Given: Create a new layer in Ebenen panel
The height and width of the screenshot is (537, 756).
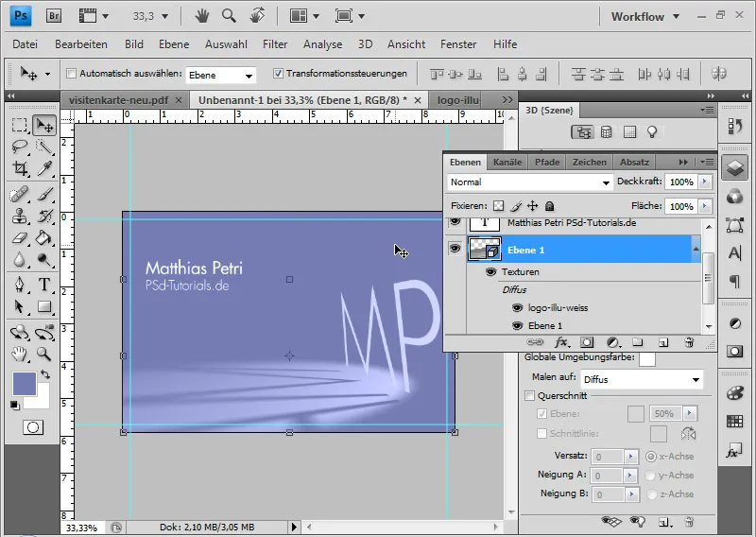Looking at the screenshot, I should (x=663, y=342).
